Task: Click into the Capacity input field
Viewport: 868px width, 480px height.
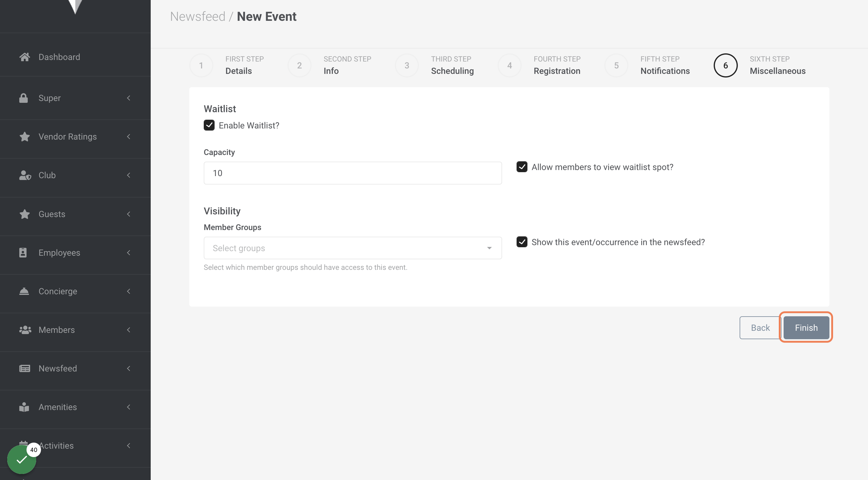Action: coord(352,173)
